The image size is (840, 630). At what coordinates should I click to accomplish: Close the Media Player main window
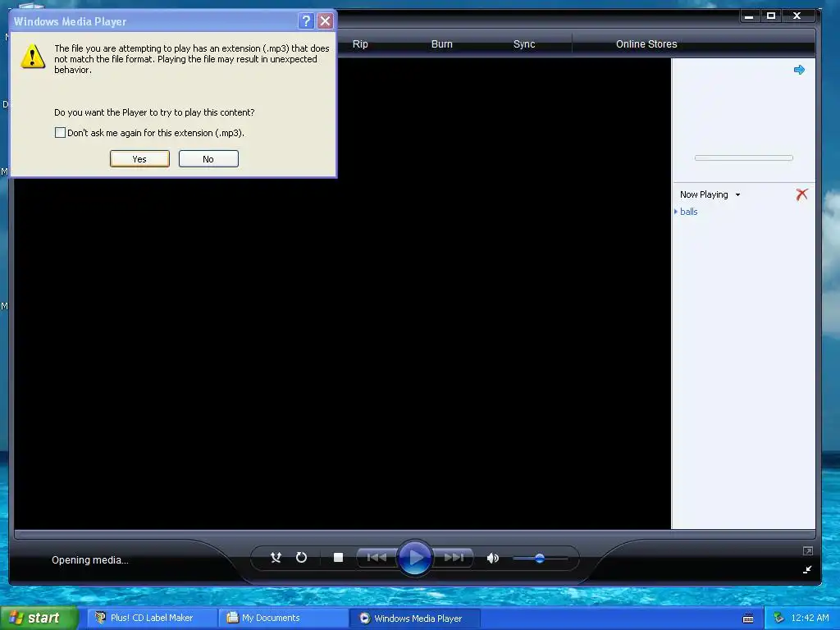[797, 16]
